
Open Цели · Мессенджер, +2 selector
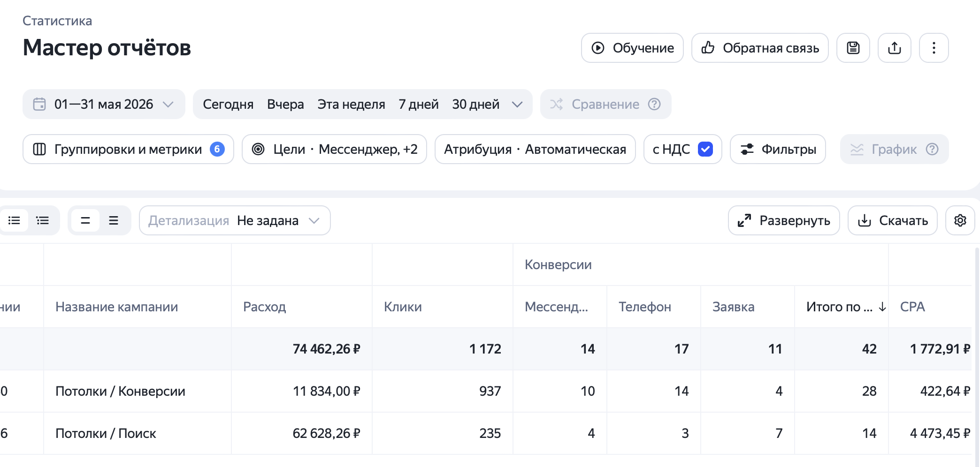coord(334,149)
